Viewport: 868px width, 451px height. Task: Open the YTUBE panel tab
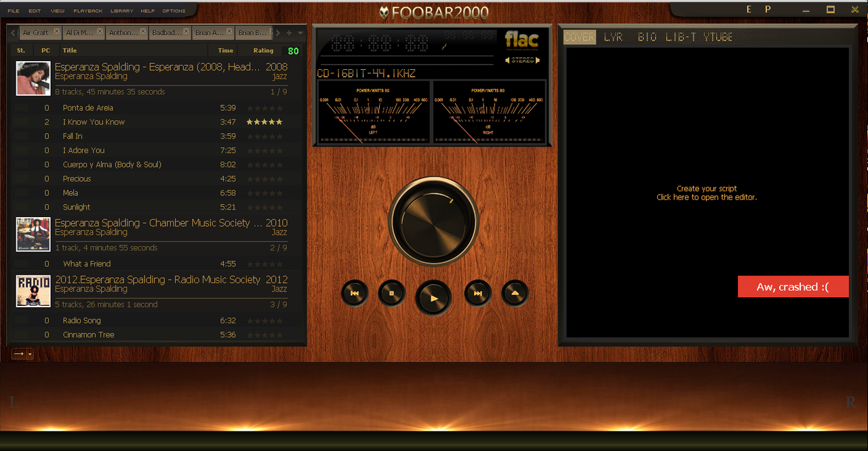(x=717, y=37)
